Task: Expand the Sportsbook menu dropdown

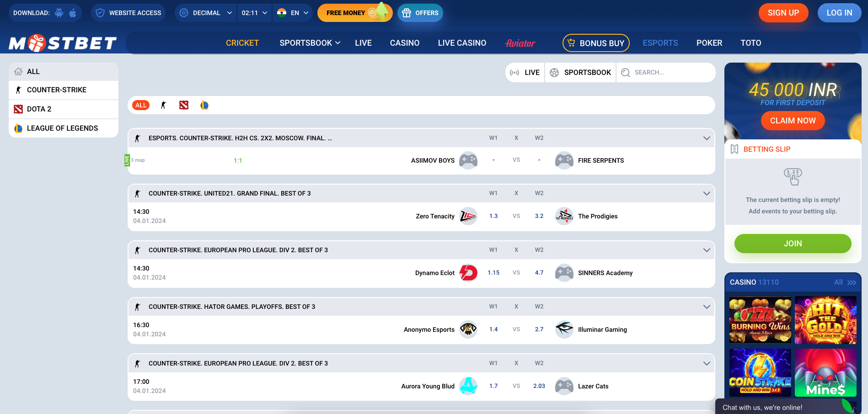Action: [x=310, y=43]
